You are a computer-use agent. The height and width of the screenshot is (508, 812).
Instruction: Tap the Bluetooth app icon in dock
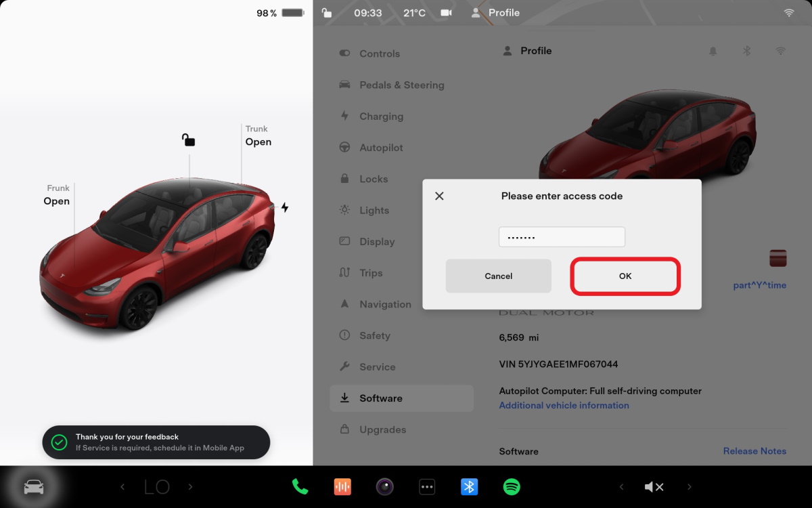470,486
